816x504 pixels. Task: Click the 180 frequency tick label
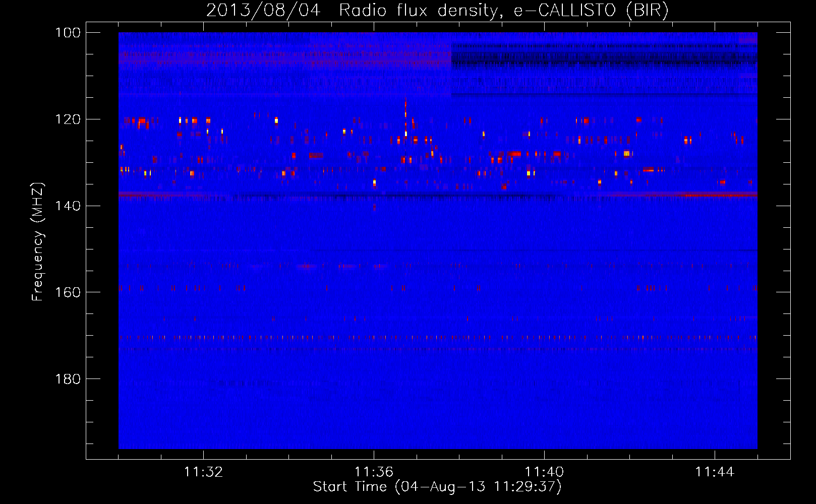[68, 379]
